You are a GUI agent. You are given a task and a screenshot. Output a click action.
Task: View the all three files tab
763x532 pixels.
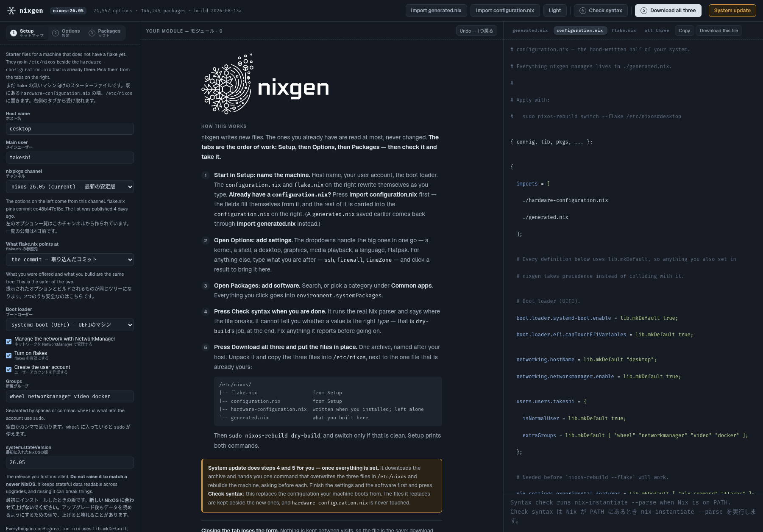pyautogui.click(x=657, y=30)
